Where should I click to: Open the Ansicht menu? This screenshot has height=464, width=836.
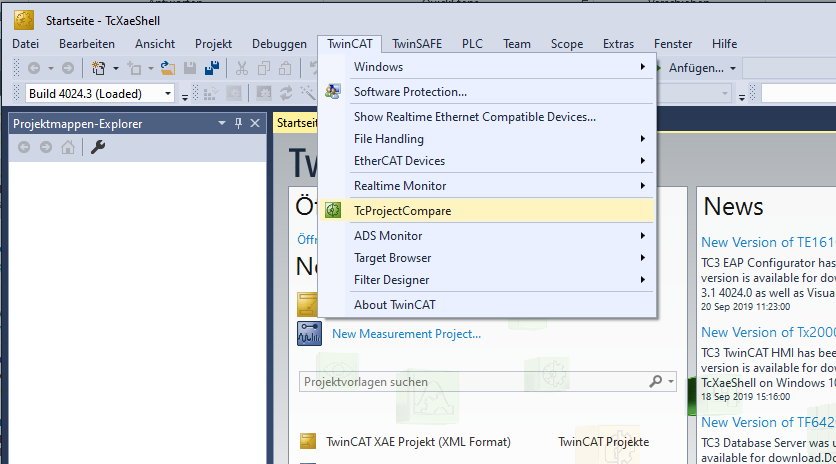(155, 44)
